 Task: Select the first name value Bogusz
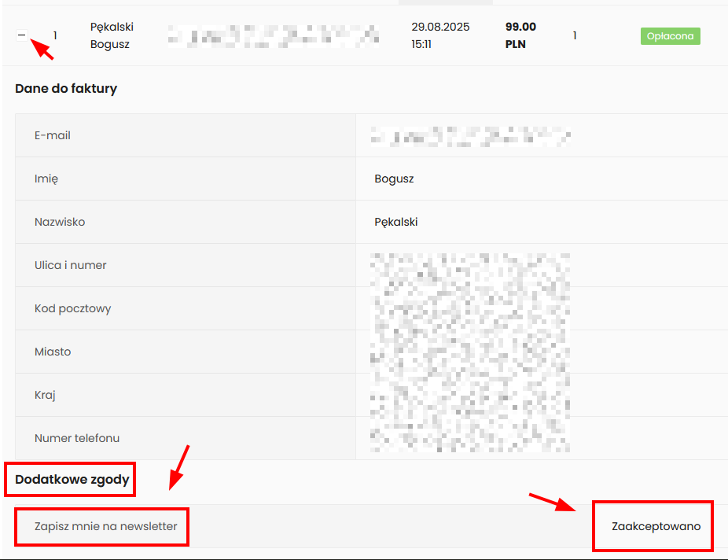[x=394, y=179]
